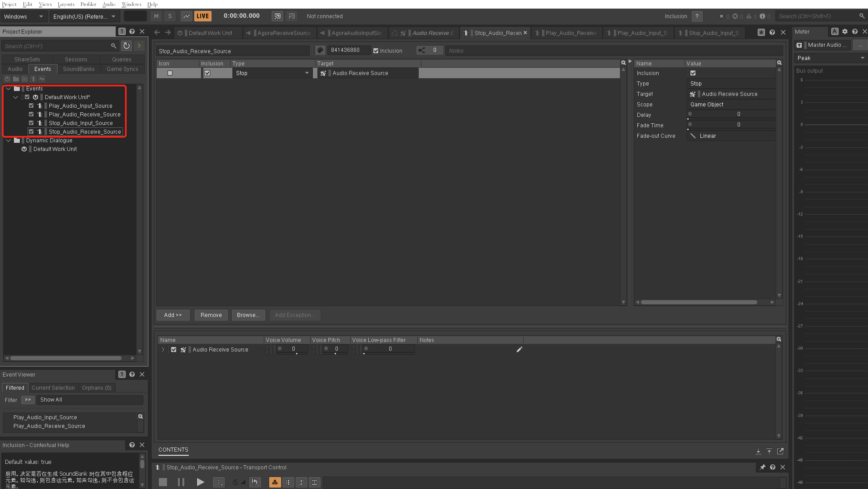Image resolution: width=868 pixels, height=489 pixels.
Task: Click the Project Explorer refresh sync icon
Action: [x=126, y=46]
